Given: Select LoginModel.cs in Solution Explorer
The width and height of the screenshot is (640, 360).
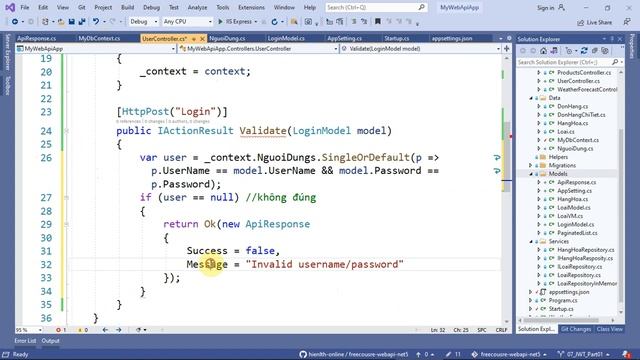Looking at the screenshot, I should pyautogui.click(x=576, y=224).
